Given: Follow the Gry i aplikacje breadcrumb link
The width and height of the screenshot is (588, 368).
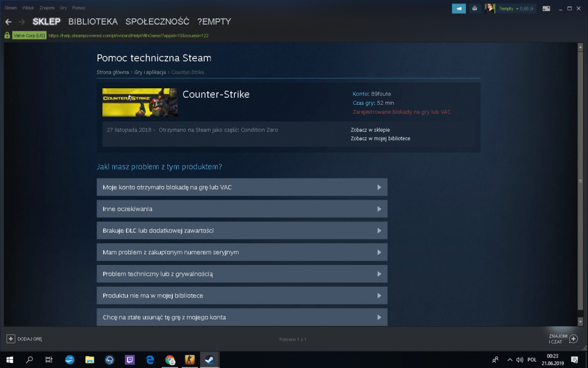Looking at the screenshot, I should point(150,72).
